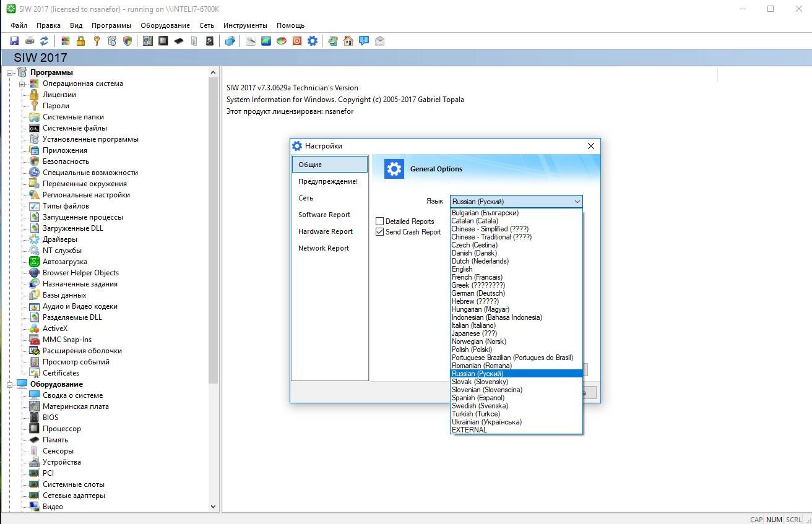The height and width of the screenshot is (524, 812).
Task: Switch to the Сеть settings page
Action: coord(330,198)
